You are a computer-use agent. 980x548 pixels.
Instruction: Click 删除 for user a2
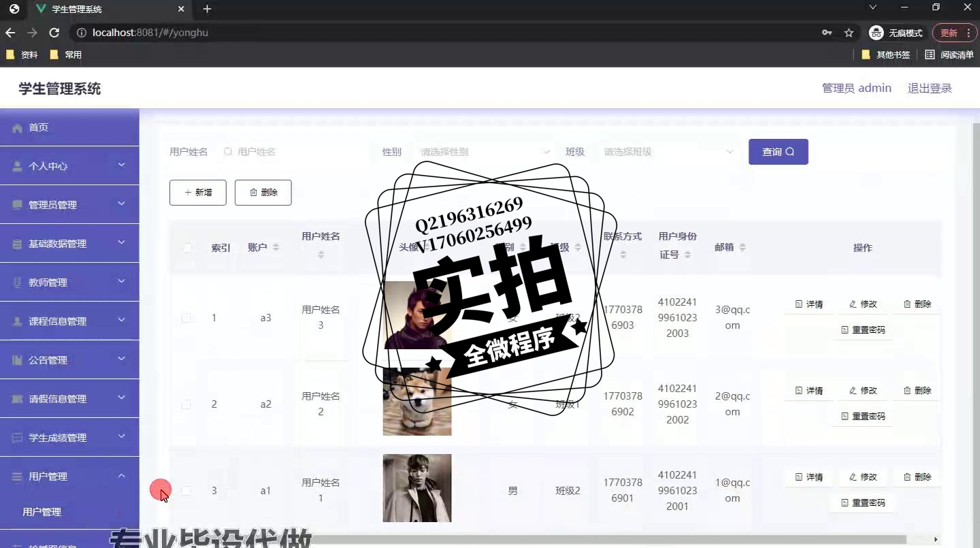tap(917, 391)
